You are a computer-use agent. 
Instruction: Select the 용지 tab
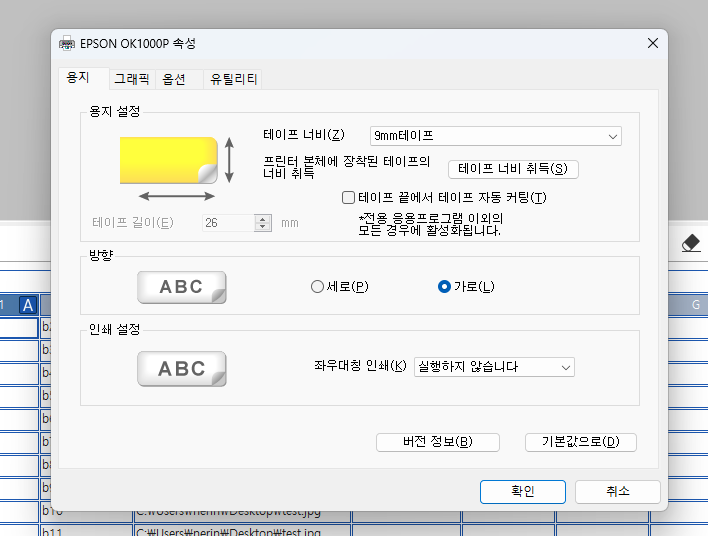(x=83, y=78)
